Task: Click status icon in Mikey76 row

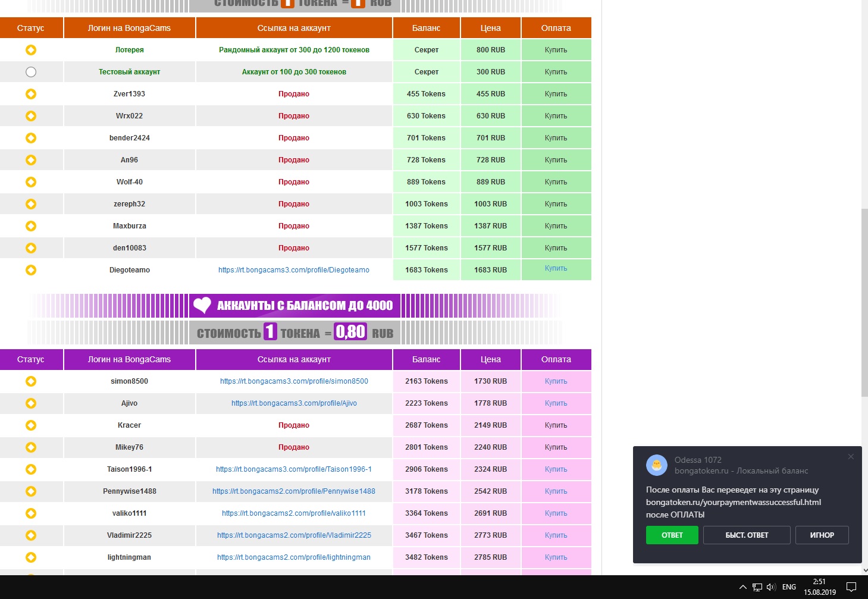Action: click(x=31, y=447)
